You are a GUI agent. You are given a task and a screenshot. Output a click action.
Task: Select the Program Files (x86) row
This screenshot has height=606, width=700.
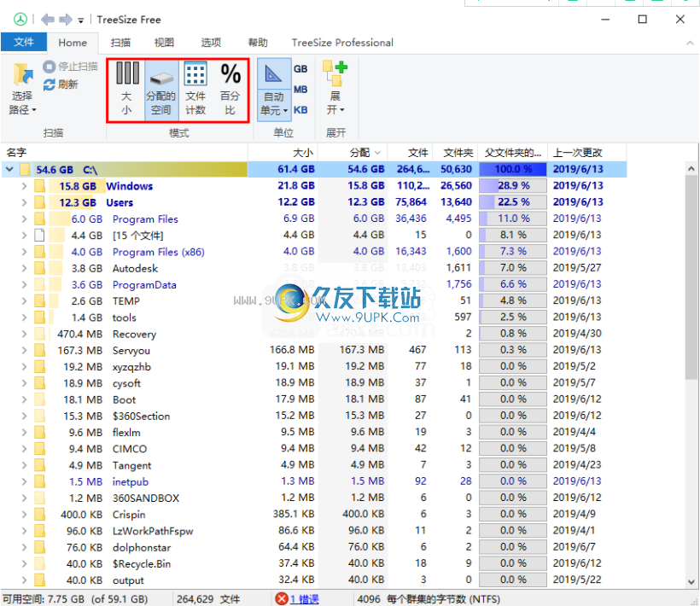coord(314,252)
